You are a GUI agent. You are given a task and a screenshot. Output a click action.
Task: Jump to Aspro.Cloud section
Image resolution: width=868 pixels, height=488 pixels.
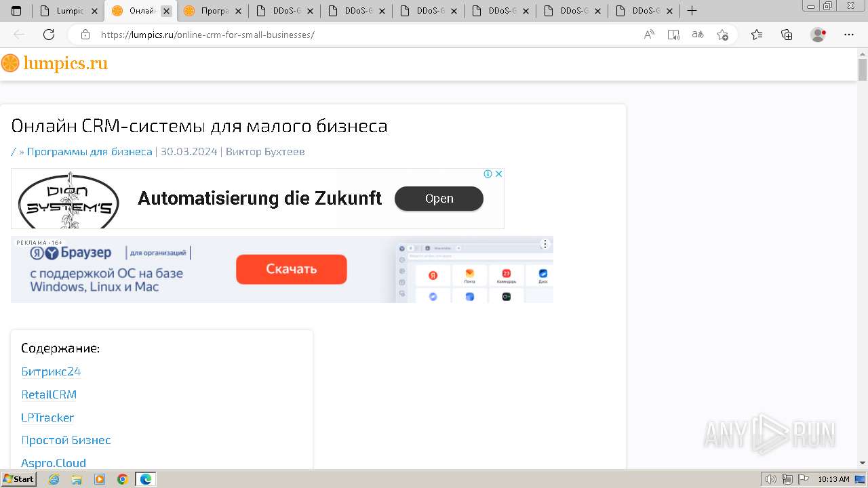coord(54,463)
